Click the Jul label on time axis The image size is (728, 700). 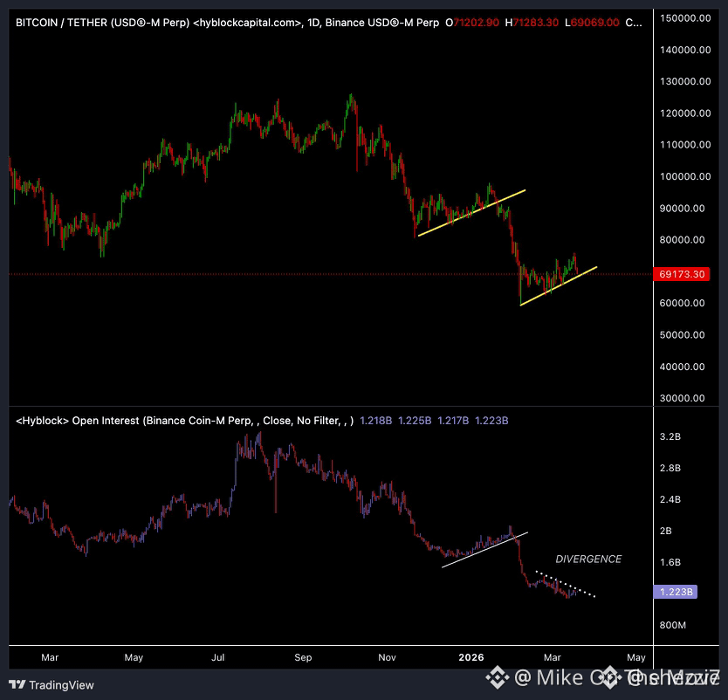(217, 657)
